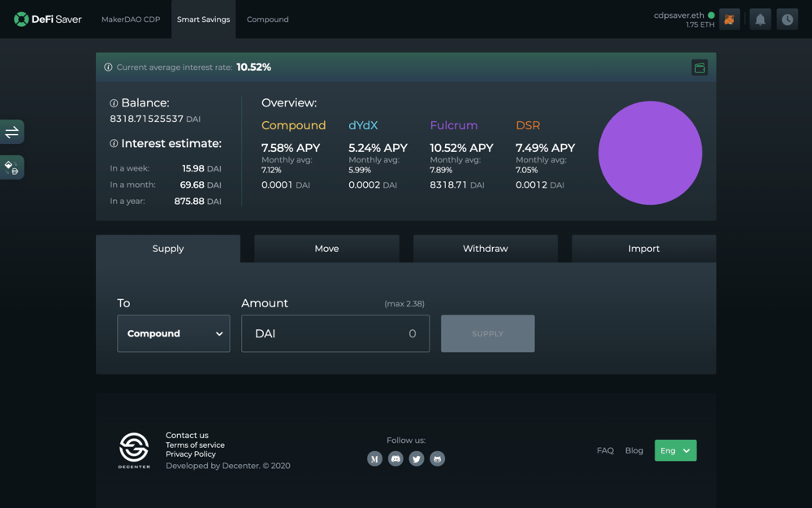Click the SUPPLY button
Viewport: 812px width, 508px height.
[x=487, y=333]
